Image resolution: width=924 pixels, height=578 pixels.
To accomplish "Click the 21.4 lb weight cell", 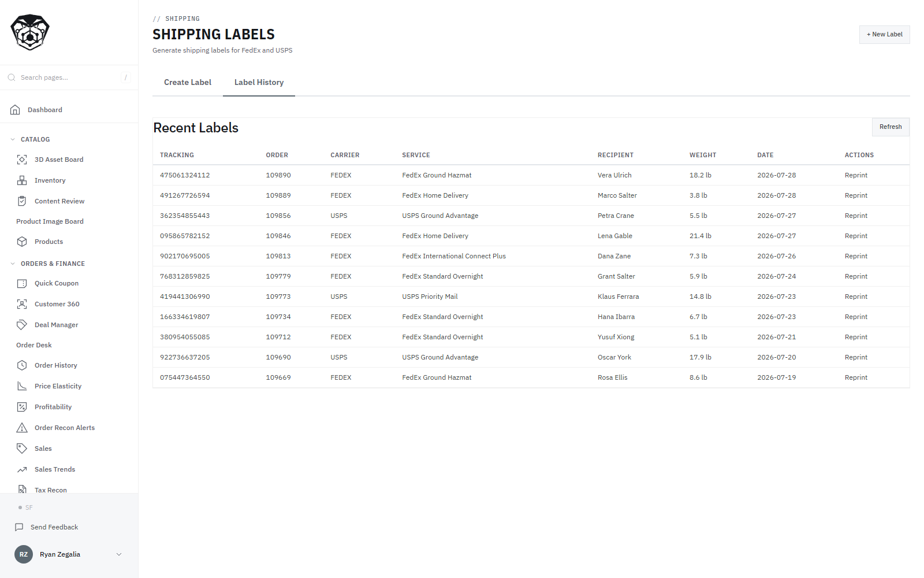I will (x=701, y=236).
